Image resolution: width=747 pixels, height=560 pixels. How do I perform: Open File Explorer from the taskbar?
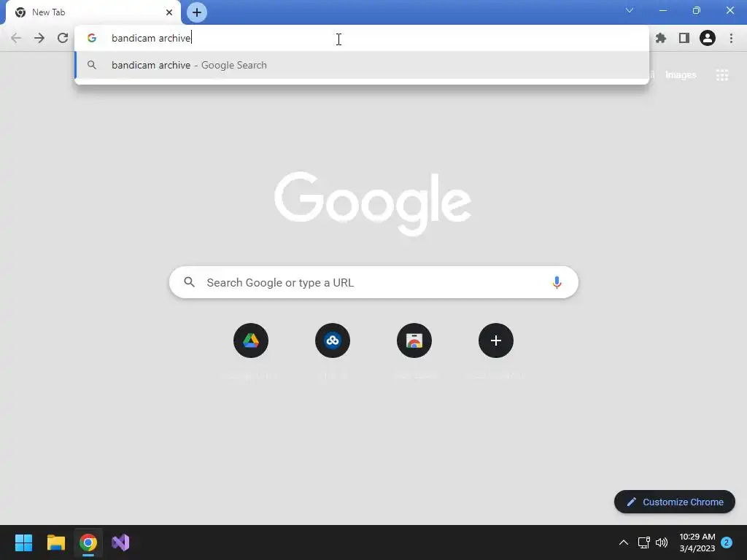pyautogui.click(x=55, y=542)
